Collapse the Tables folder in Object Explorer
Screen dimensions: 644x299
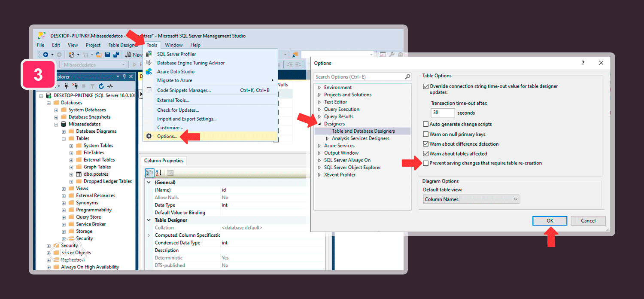pyautogui.click(x=64, y=138)
